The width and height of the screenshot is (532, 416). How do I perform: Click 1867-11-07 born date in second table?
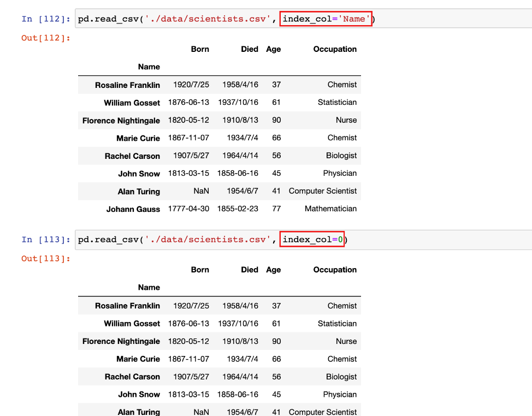(188, 359)
